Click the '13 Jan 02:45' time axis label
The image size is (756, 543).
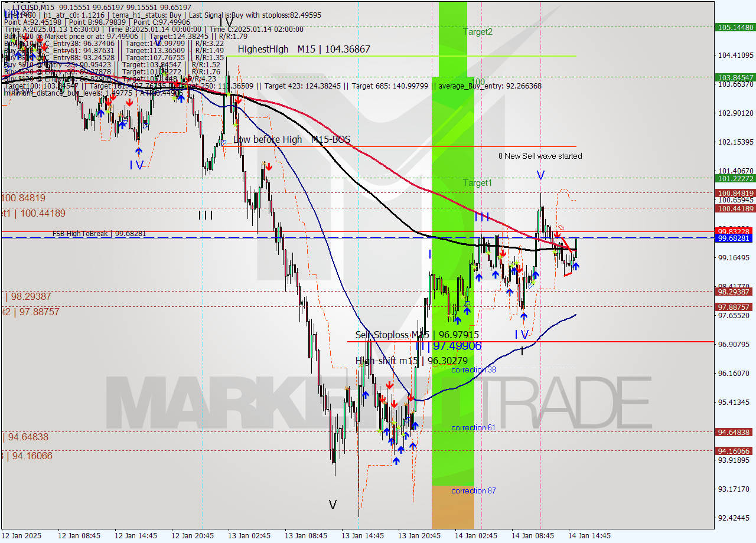(x=249, y=536)
